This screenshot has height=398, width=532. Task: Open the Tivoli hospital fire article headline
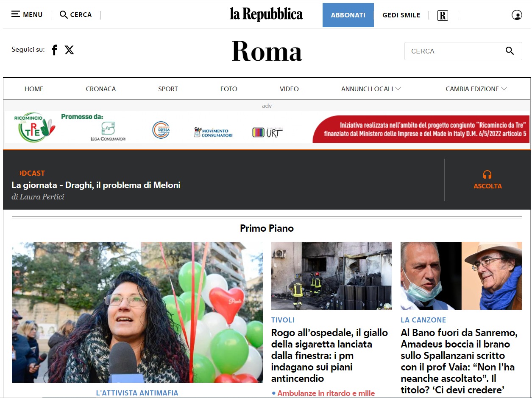click(x=329, y=356)
